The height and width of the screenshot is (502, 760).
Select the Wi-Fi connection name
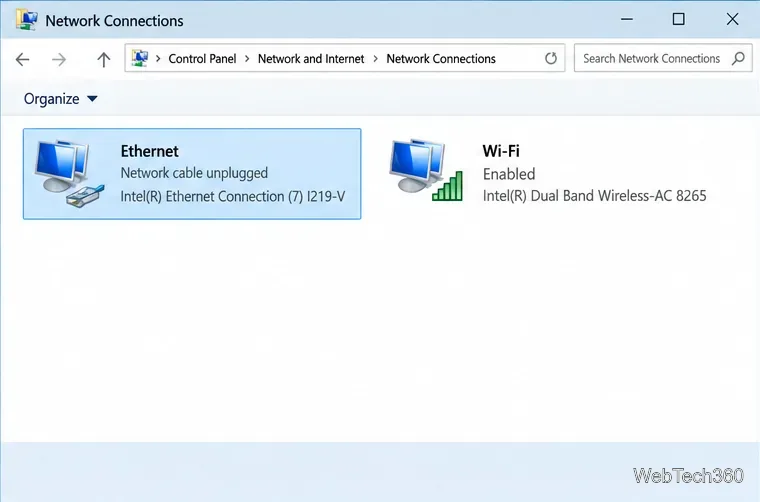[501, 151]
